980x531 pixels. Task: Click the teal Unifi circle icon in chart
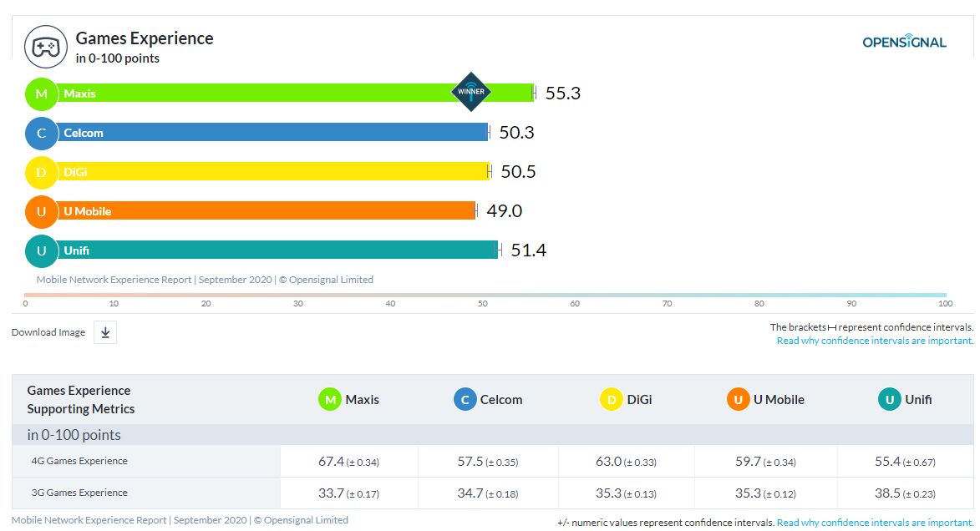[41, 250]
